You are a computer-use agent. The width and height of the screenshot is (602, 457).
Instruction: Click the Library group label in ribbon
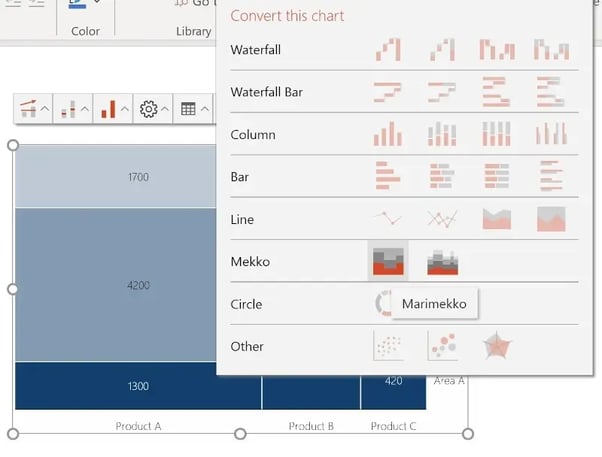(x=194, y=31)
